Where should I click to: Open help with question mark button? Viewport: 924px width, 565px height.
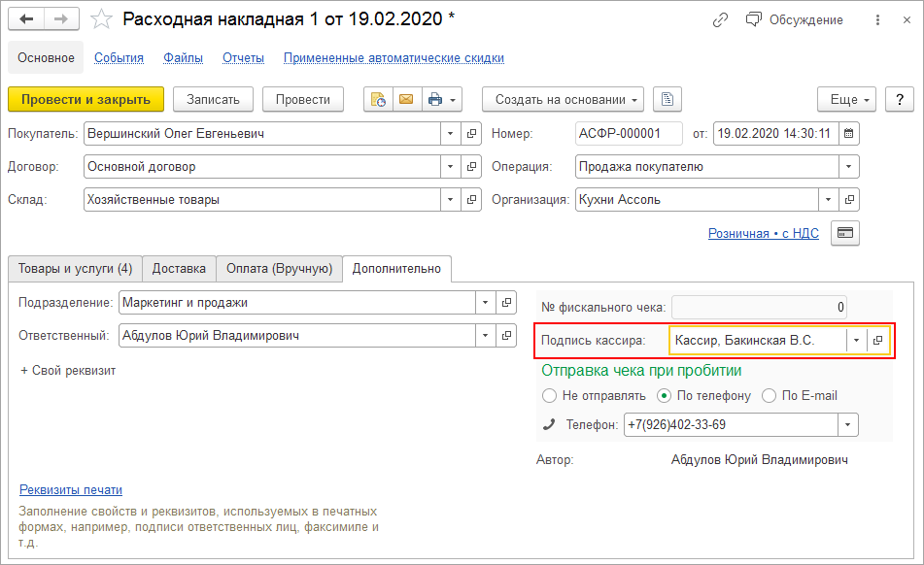click(x=900, y=99)
